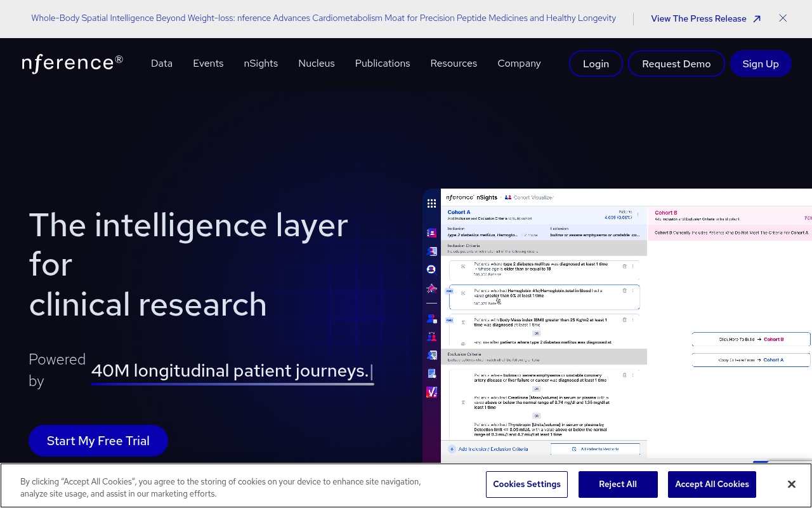Click Accept All Cookies
This screenshot has height=508, width=812.
coord(712,485)
